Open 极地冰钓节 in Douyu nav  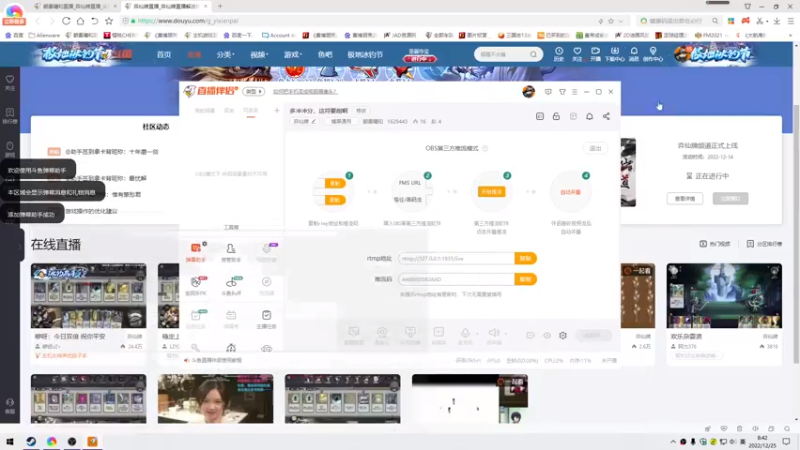point(365,55)
